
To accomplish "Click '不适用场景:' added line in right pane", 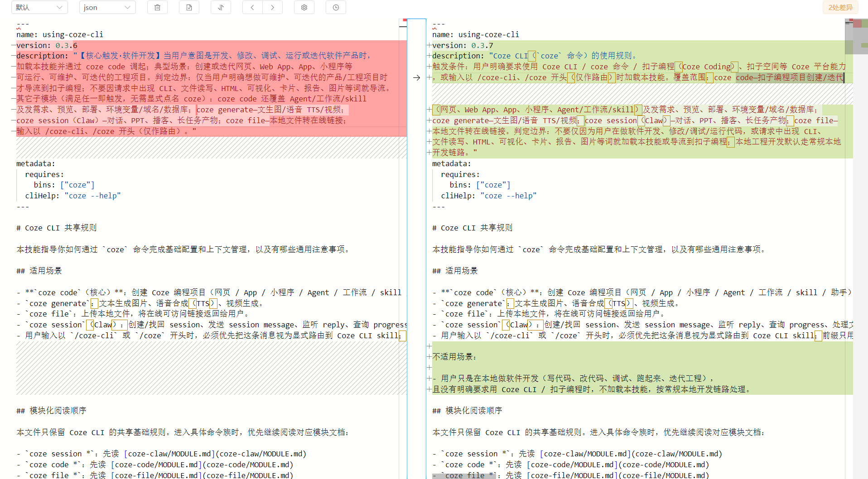I will [454, 357].
